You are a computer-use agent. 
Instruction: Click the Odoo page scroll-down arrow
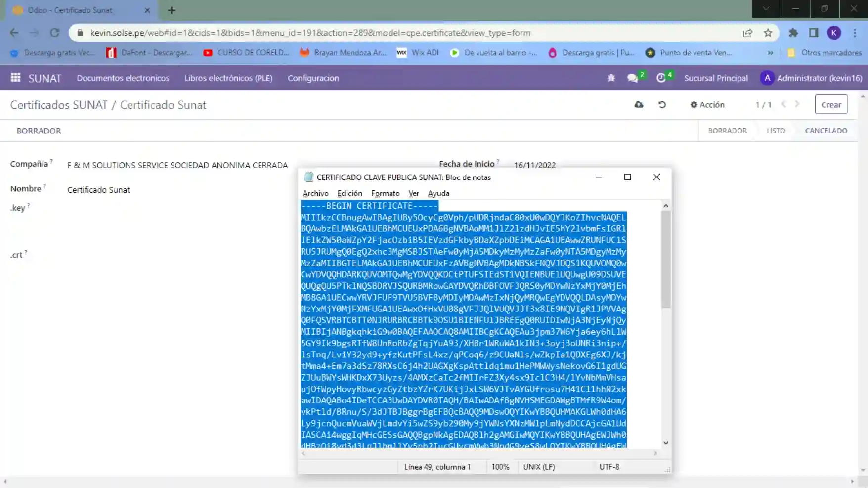(863, 470)
